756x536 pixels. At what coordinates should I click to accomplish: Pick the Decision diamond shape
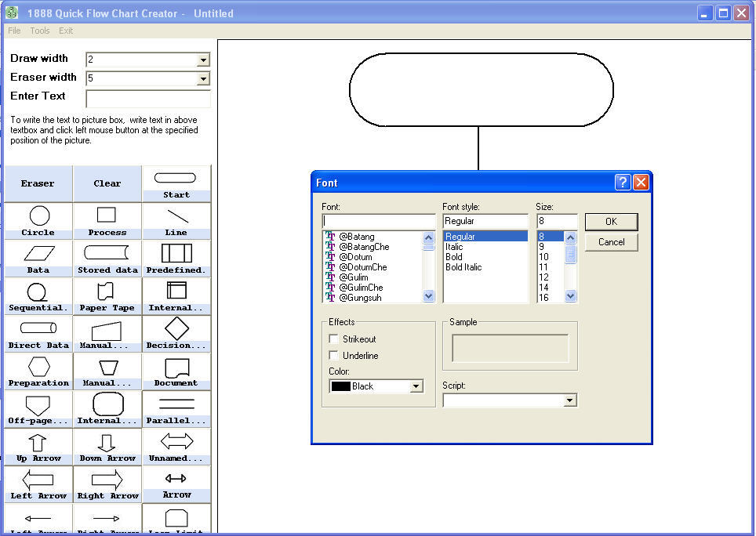(176, 333)
